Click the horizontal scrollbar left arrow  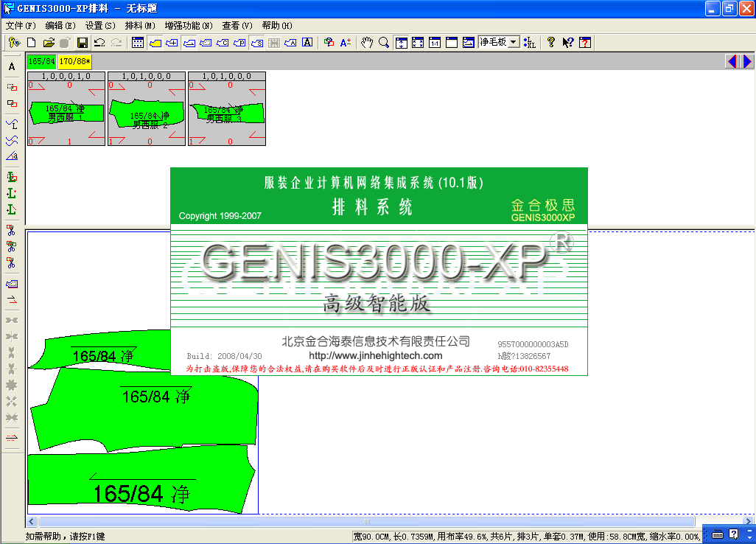tap(32, 521)
